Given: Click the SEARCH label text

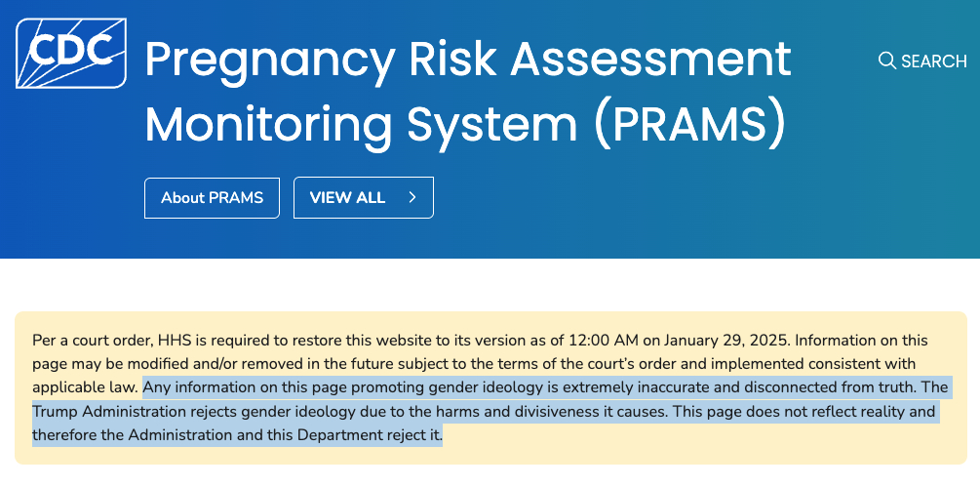Looking at the screenshot, I should click(933, 61).
